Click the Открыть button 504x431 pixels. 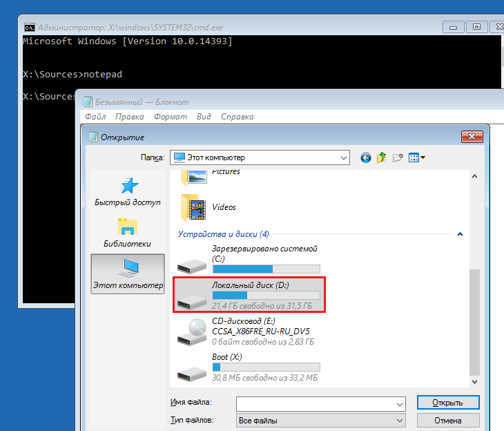click(447, 403)
